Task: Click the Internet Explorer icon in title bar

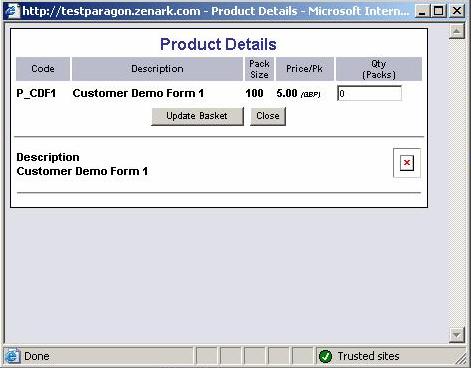Action: [x=12, y=11]
